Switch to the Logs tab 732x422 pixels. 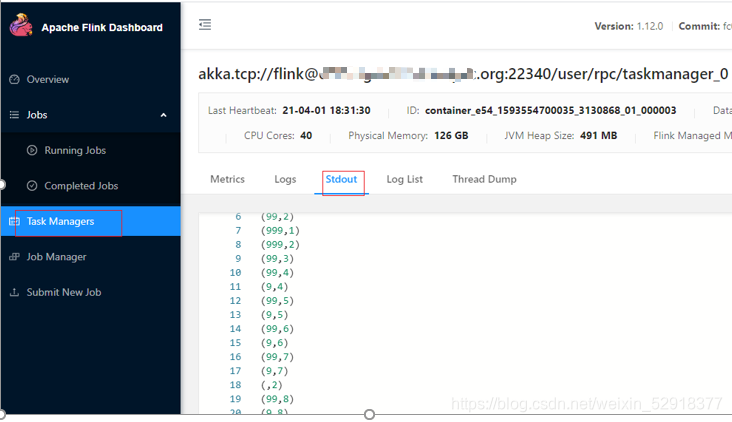pos(285,179)
